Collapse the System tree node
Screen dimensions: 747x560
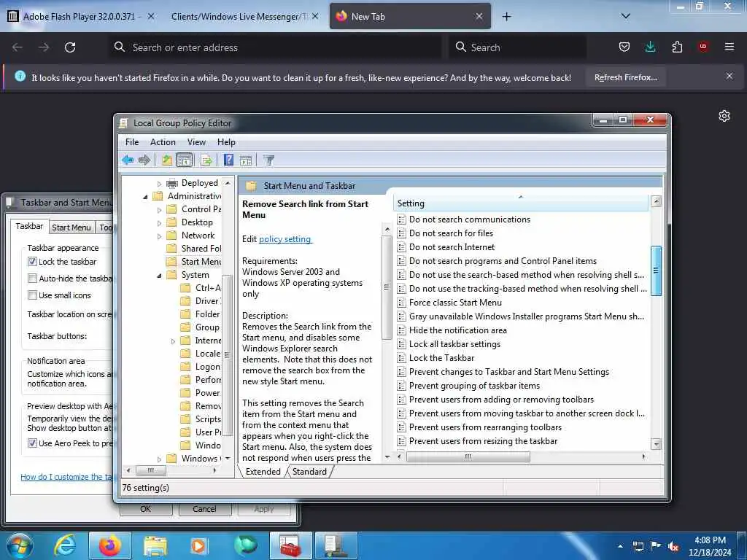tap(159, 275)
